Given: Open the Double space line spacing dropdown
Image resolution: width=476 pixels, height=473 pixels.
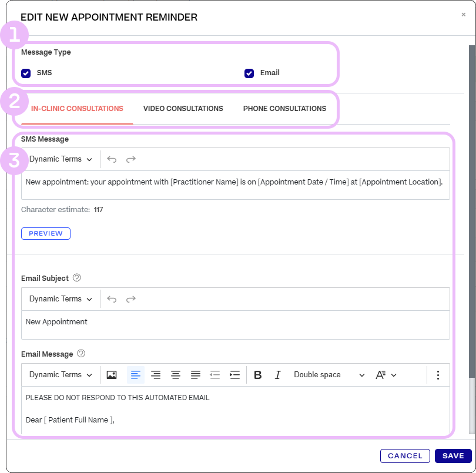Looking at the screenshot, I should [x=329, y=375].
